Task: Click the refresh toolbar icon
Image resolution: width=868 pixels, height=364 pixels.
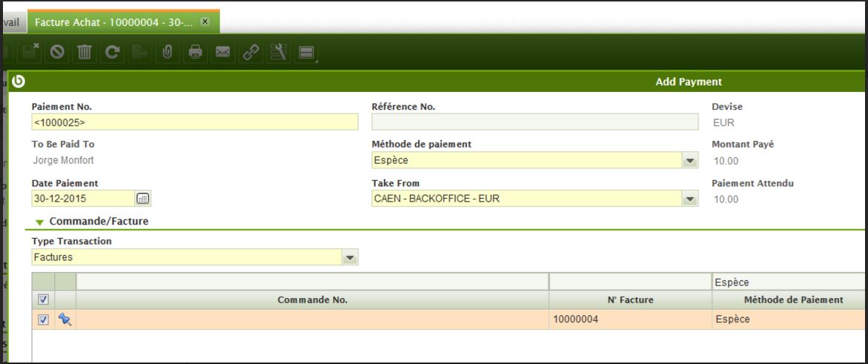Action: coord(112,52)
